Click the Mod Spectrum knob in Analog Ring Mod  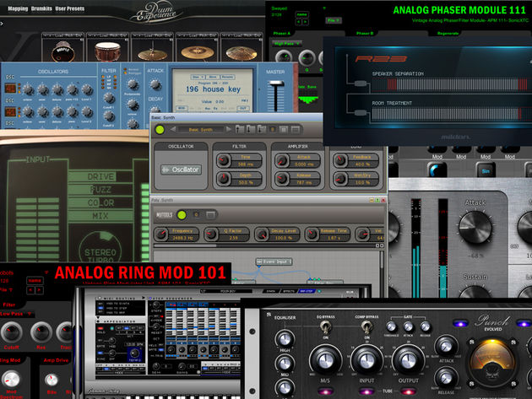(11, 380)
